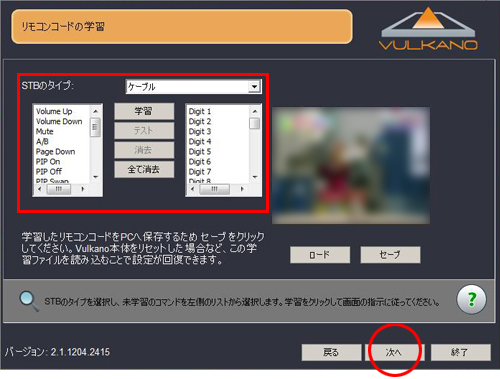Click right arrow of Digit list horizontal scrollbar
This screenshot has height=379, width=500.
[242, 189]
